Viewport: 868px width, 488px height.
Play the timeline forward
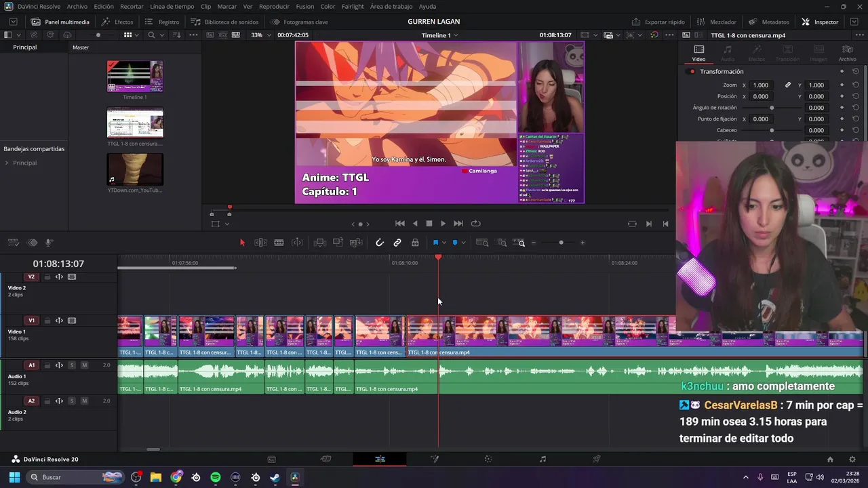[x=443, y=224]
